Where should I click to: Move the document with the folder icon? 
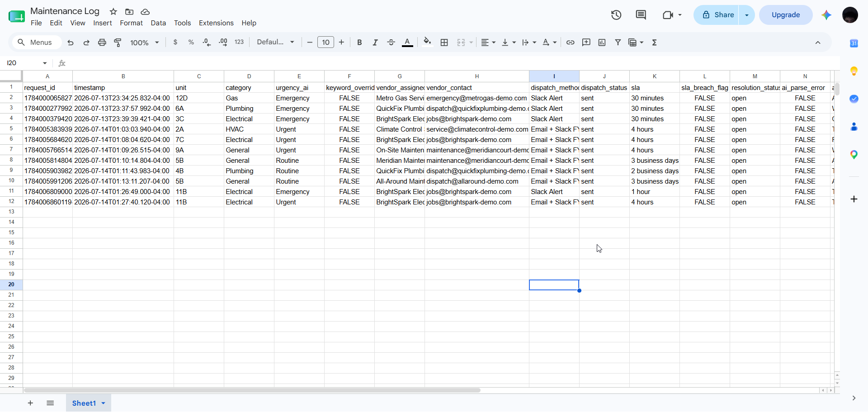129,12
